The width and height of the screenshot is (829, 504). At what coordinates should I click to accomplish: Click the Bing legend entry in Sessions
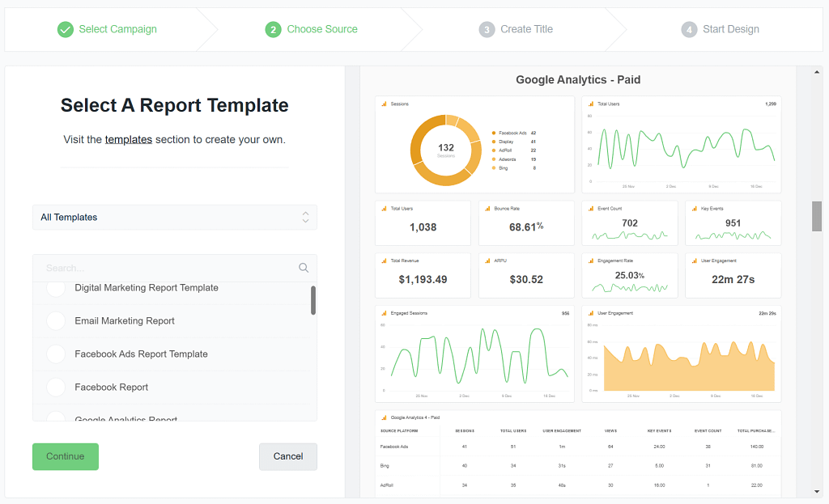click(x=514, y=168)
